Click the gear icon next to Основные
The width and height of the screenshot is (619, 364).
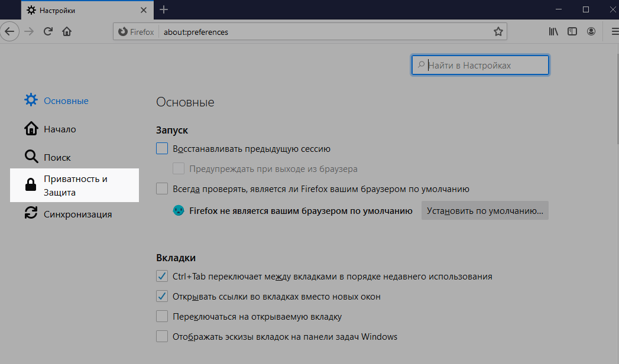point(31,100)
